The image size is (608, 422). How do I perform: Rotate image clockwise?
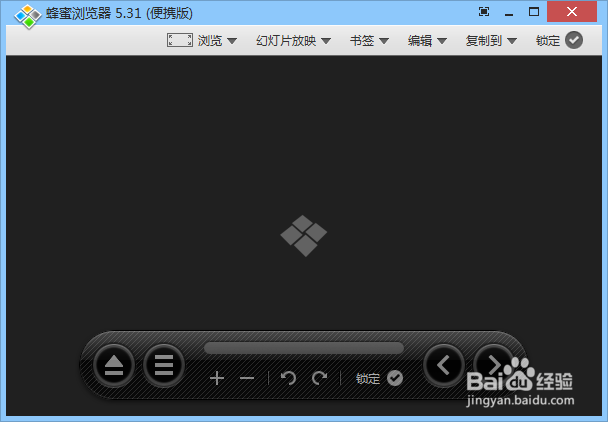point(320,378)
